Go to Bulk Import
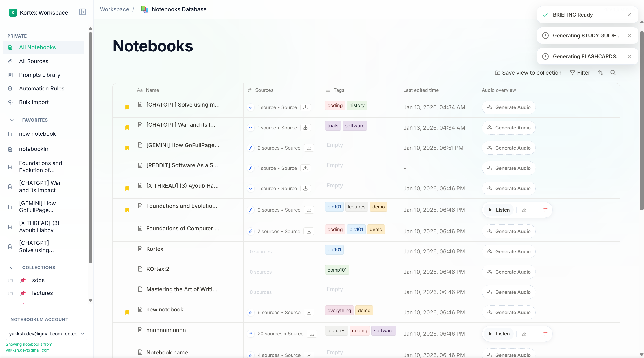This screenshot has width=644, height=358. [43, 102]
